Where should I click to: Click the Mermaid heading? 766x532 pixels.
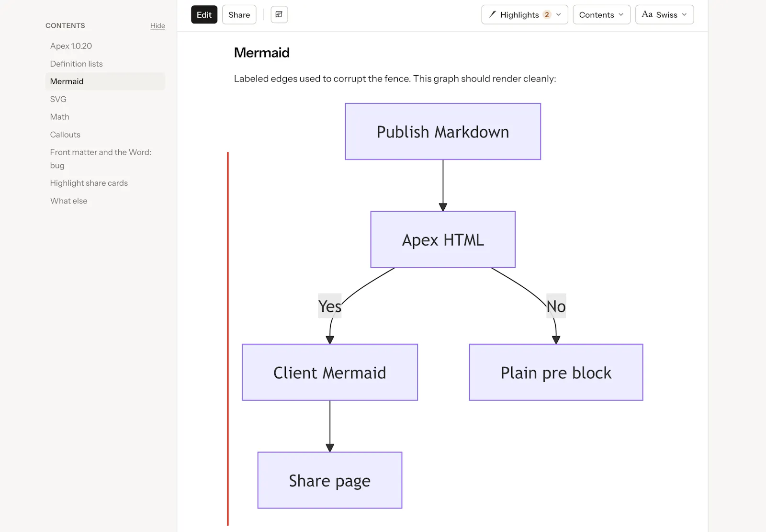pyautogui.click(x=261, y=53)
